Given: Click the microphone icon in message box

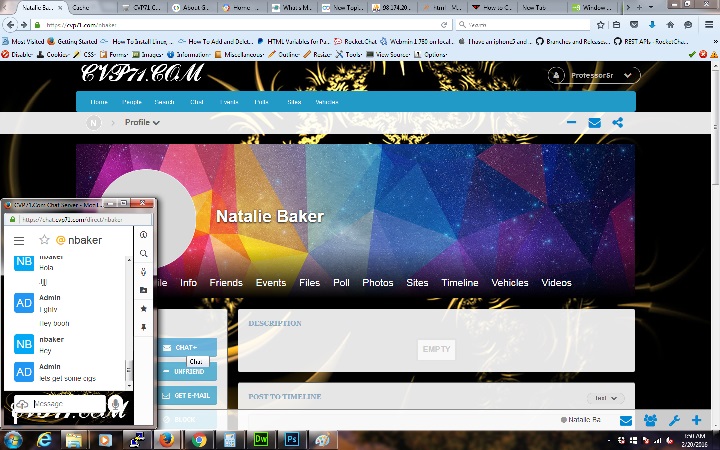Looking at the screenshot, I should (x=116, y=404).
